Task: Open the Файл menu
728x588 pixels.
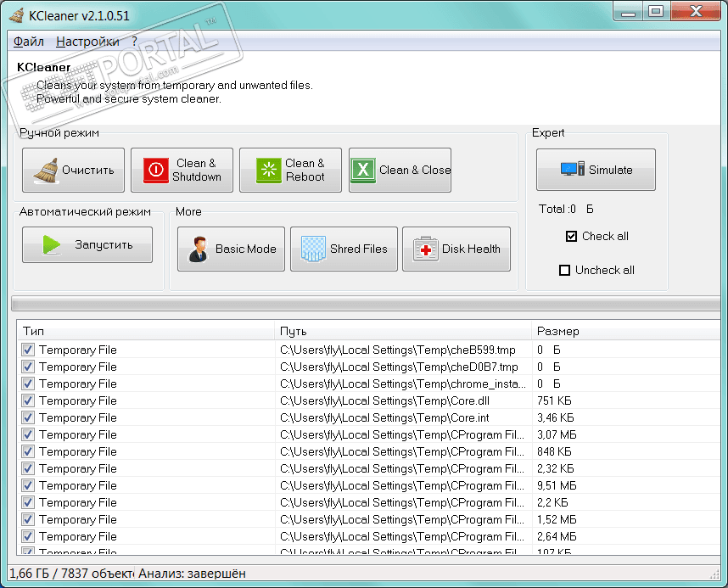Action: pyautogui.click(x=28, y=42)
